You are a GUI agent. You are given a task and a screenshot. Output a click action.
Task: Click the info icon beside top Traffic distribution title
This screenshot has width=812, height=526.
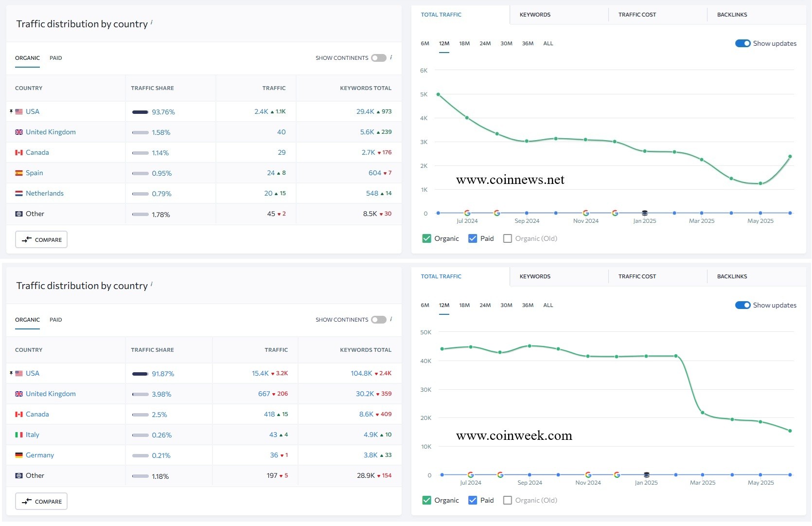(152, 22)
